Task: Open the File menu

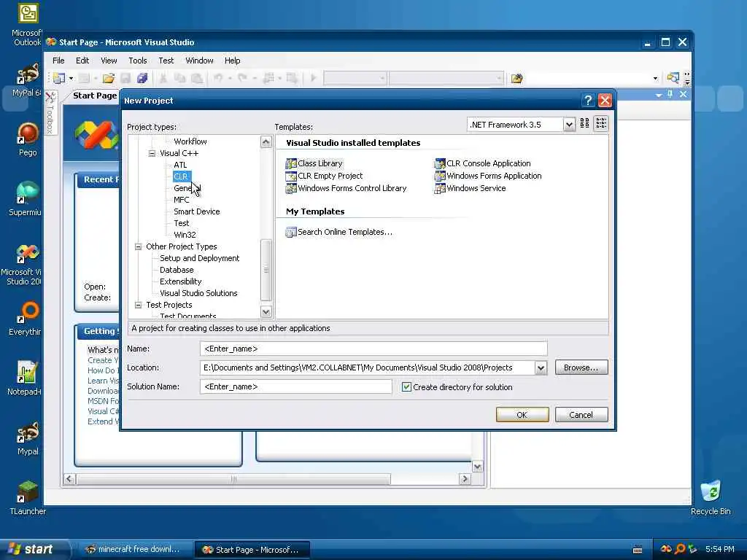Action: pyautogui.click(x=58, y=61)
